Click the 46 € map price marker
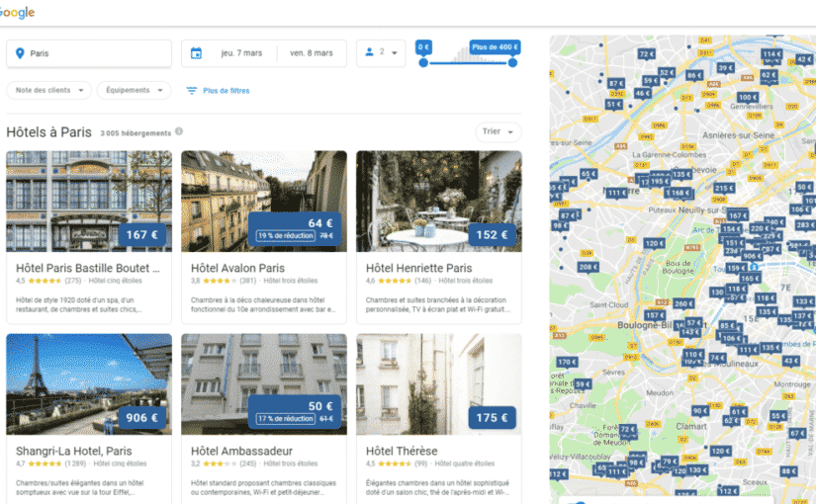The width and height of the screenshot is (816, 504). (642, 94)
